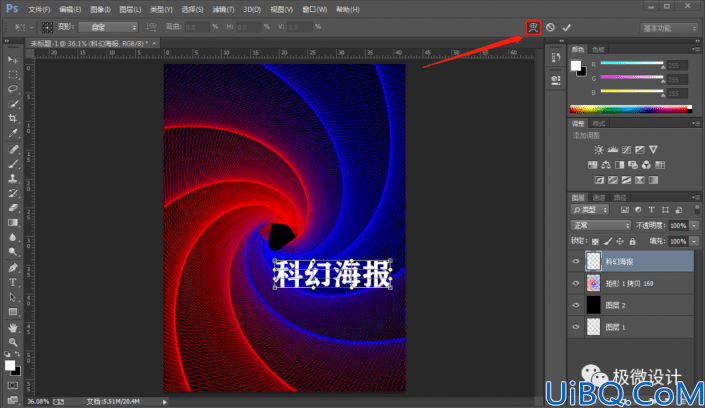Click the foreground color swatch in Color panel
705x408 pixels.
tap(576, 66)
